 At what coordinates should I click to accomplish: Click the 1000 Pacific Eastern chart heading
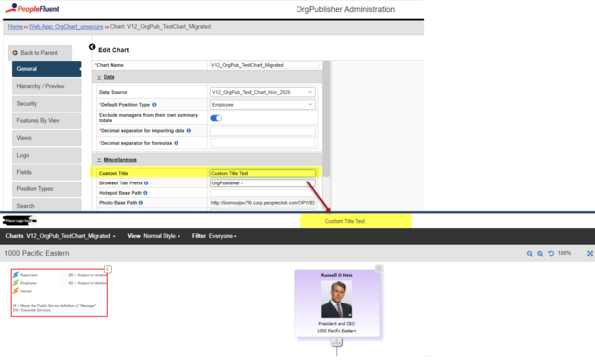(x=37, y=253)
